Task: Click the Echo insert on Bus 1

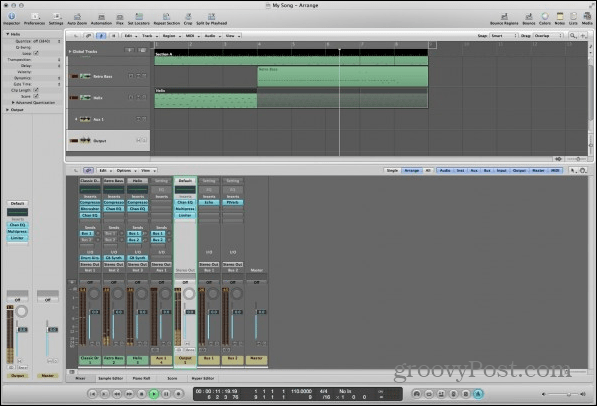Action: (209, 203)
